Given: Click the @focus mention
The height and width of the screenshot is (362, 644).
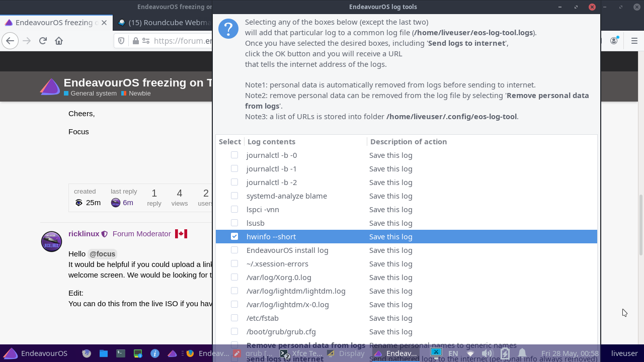Looking at the screenshot, I should [102, 254].
